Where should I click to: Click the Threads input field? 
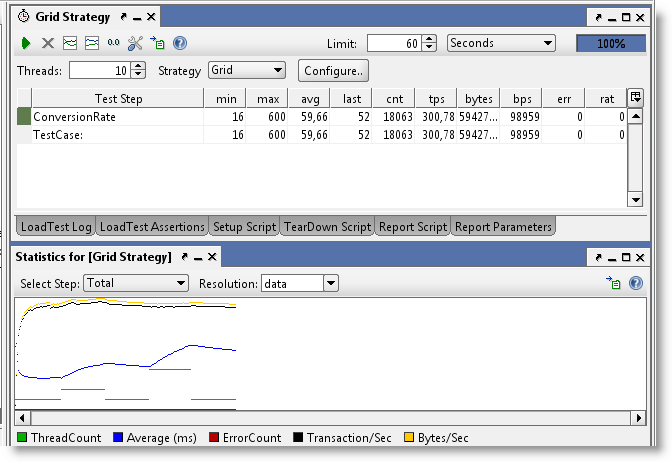pos(100,70)
